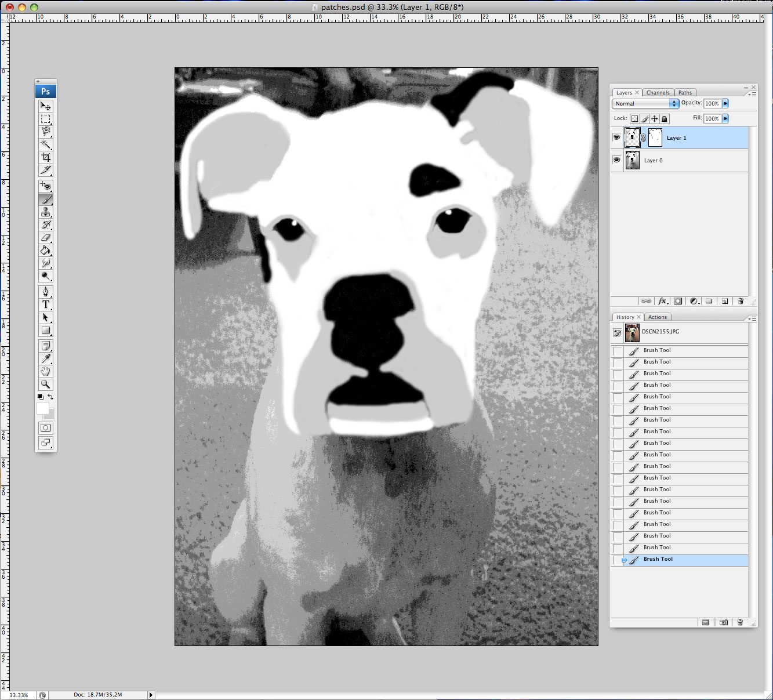This screenshot has width=773, height=700.
Task: Open the Normal blend mode dropdown
Action: (645, 103)
